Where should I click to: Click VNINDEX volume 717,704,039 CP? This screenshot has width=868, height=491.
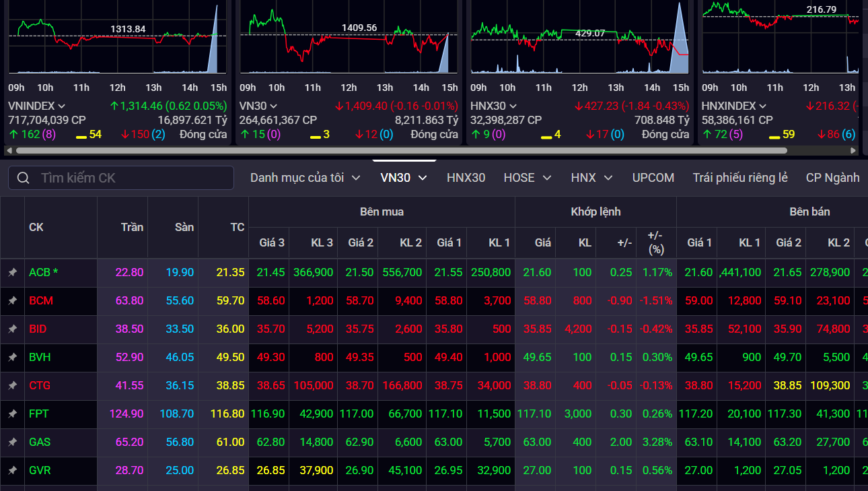[47, 120]
